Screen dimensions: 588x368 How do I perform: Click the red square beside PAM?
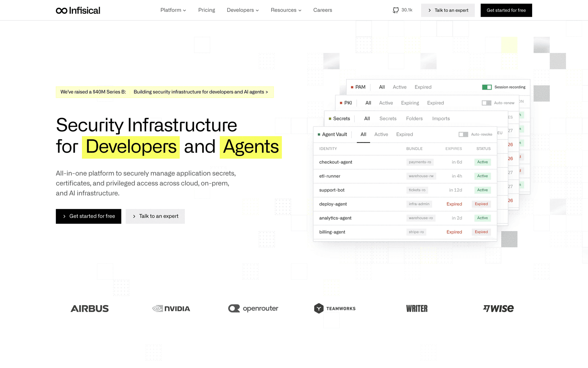coord(352,87)
